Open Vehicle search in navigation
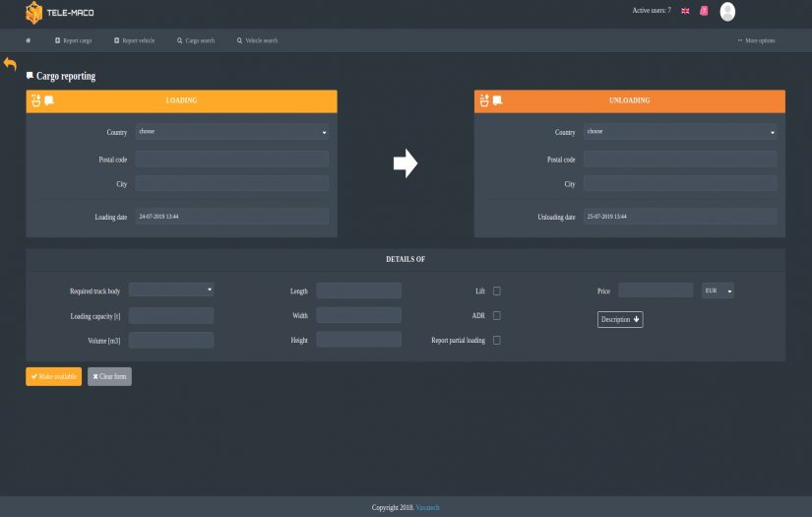Screen dimensions: 812x517 [257, 40]
